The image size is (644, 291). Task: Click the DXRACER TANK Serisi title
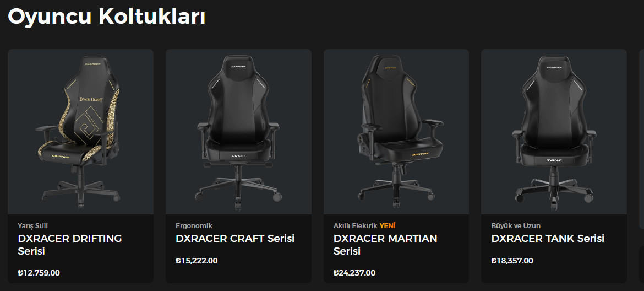pyautogui.click(x=548, y=239)
